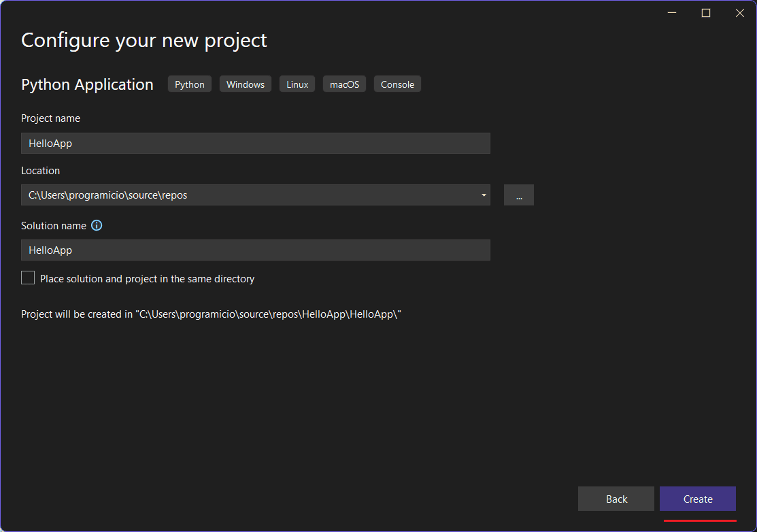Go back with the Back button

616,499
